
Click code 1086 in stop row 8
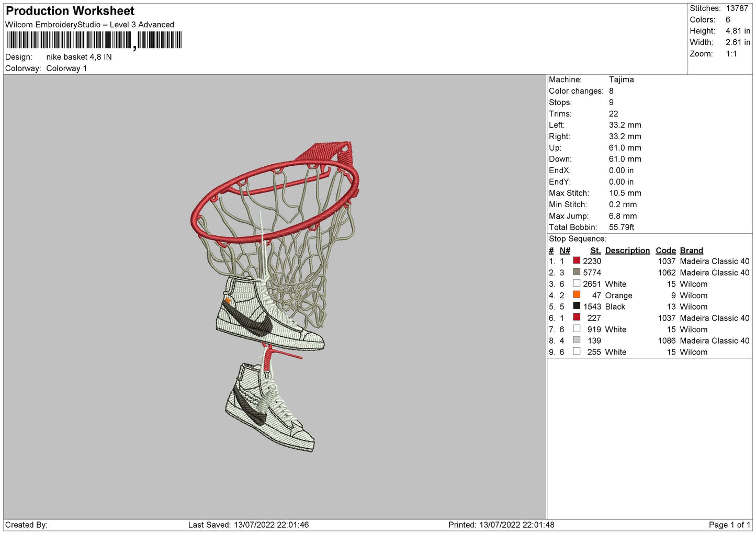pos(667,341)
